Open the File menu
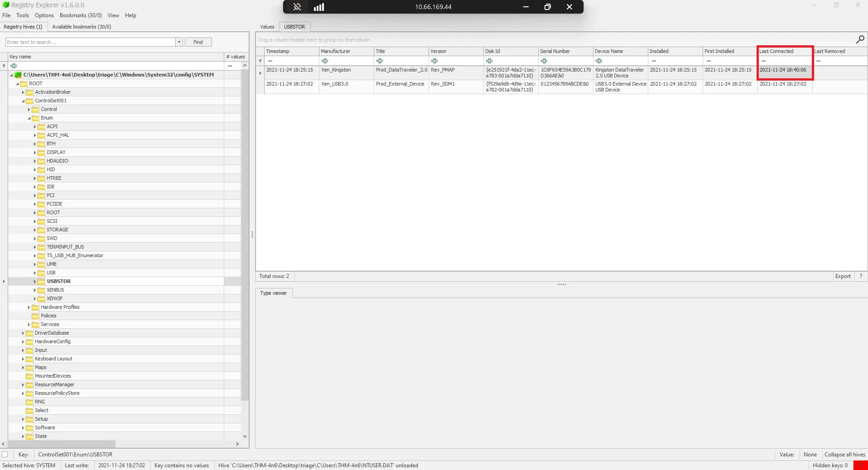This screenshot has width=868, height=470. point(6,15)
